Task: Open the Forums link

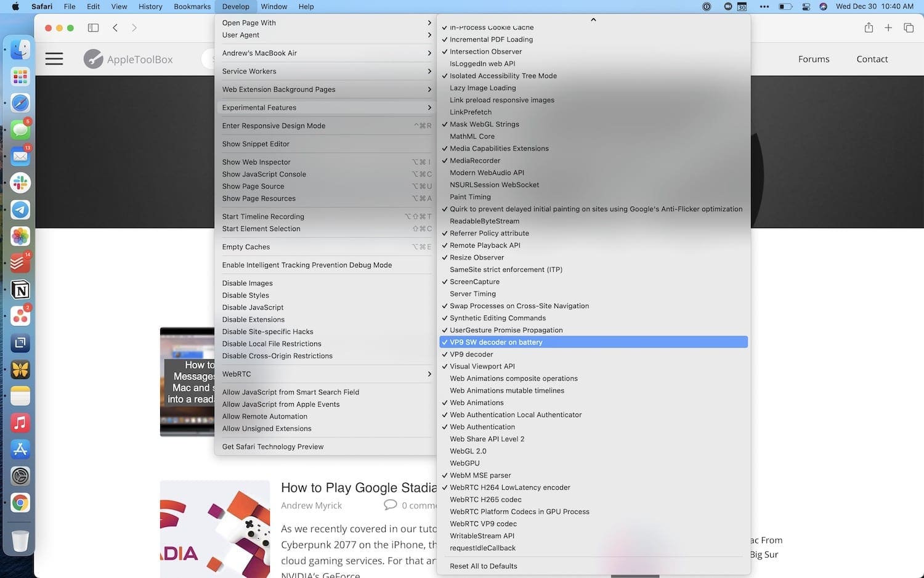Action: (x=814, y=59)
